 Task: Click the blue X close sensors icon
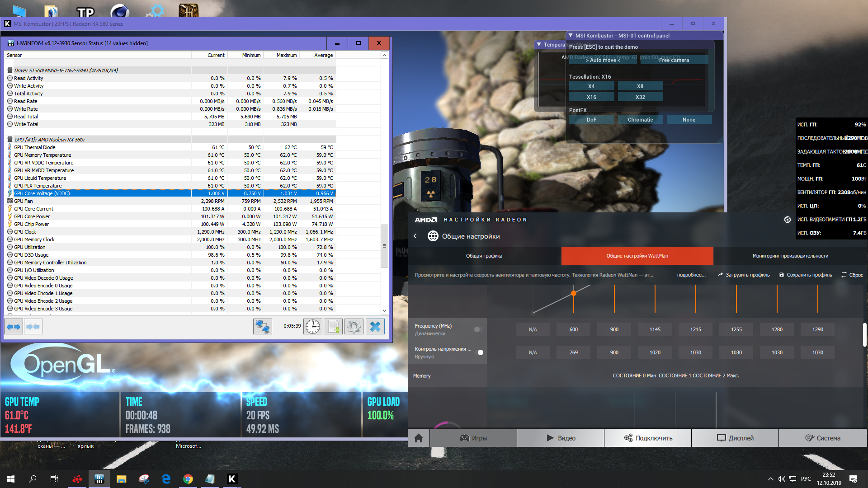point(375,327)
